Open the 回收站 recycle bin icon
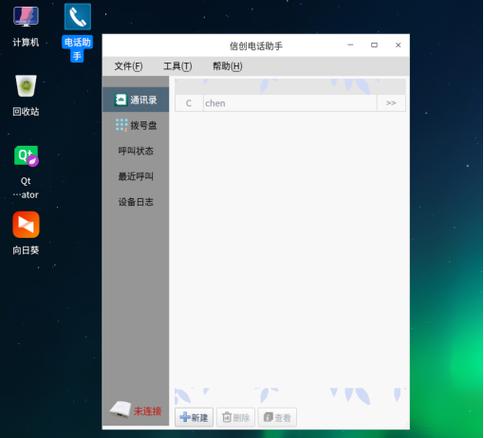Image resolution: width=484 pixels, height=438 pixels. (x=26, y=95)
